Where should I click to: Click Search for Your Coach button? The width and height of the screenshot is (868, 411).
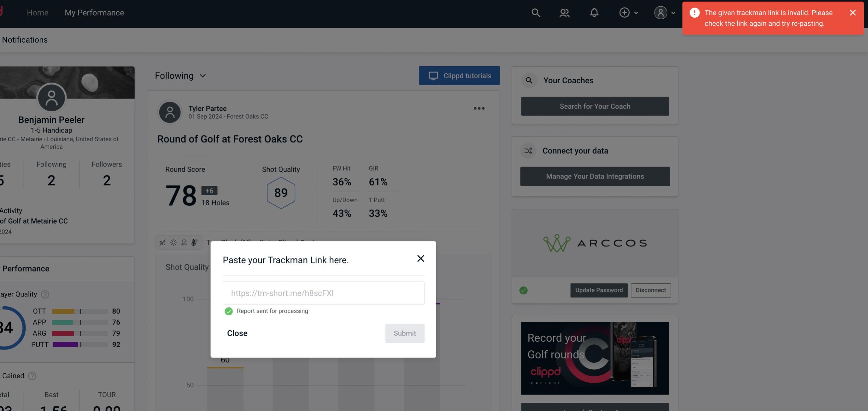pyautogui.click(x=595, y=106)
